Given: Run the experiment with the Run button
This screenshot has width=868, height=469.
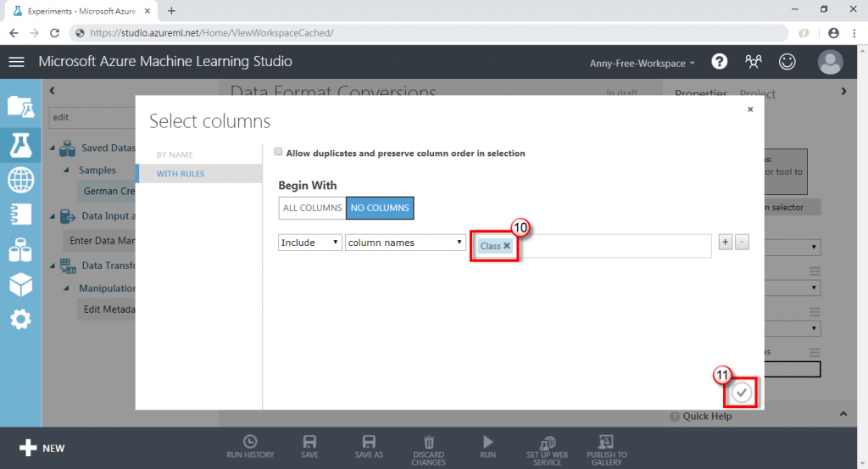Looking at the screenshot, I should [487, 447].
